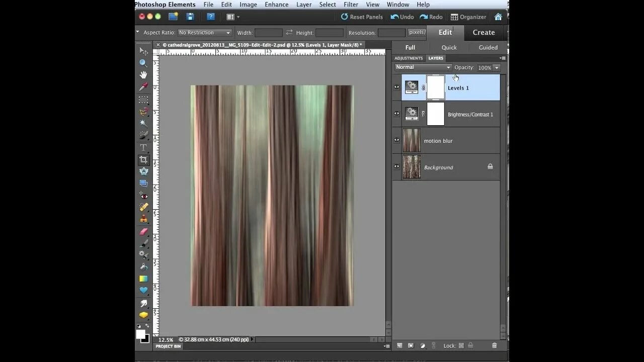Screen dimensions: 644x362
Task: Select the Horizontal Type tool
Action: [x=143, y=148]
